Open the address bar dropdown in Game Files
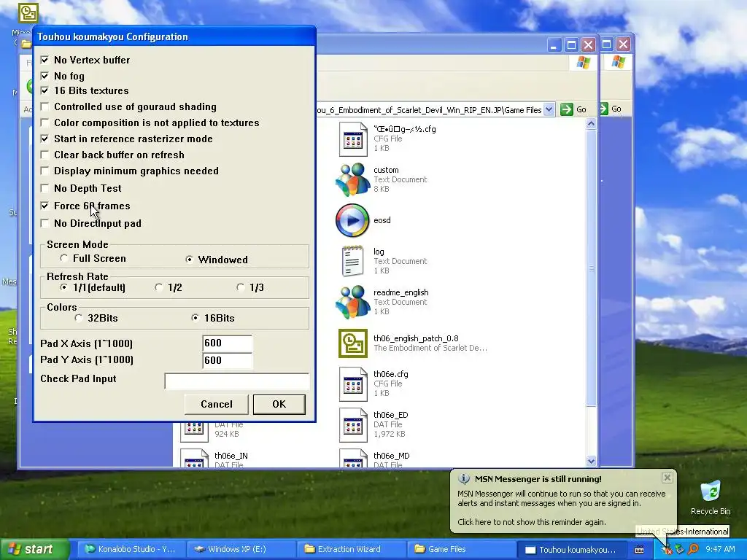Image resolution: width=747 pixels, height=560 pixels. pyautogui.click(x=549, y=109)
